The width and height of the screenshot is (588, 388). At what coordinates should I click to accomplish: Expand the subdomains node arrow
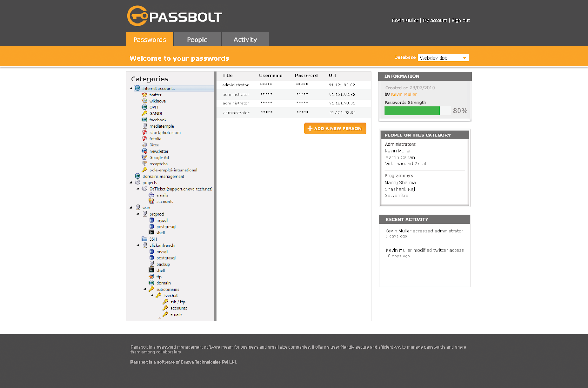[145, 289]
